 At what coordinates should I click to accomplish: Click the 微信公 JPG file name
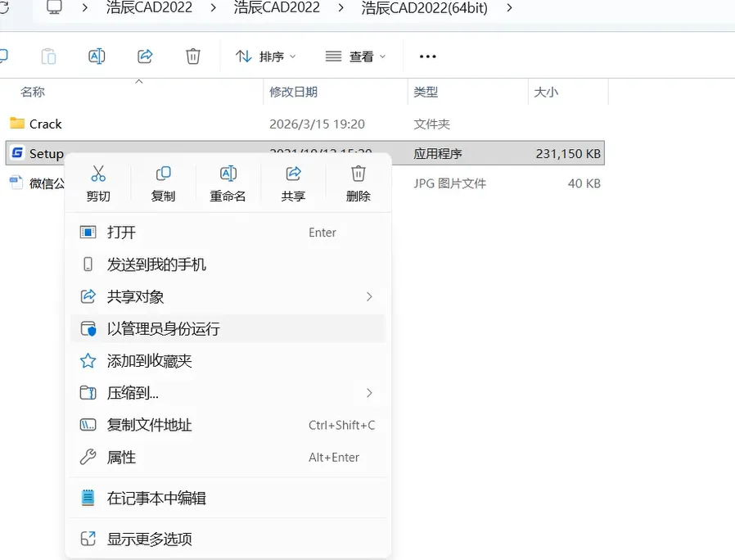pyautogui.click(x=47, y=183)
